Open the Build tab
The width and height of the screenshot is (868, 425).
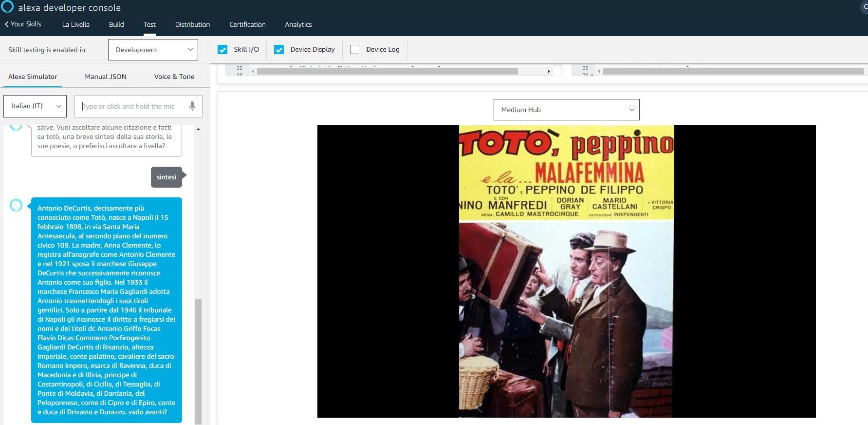[116, 24]
